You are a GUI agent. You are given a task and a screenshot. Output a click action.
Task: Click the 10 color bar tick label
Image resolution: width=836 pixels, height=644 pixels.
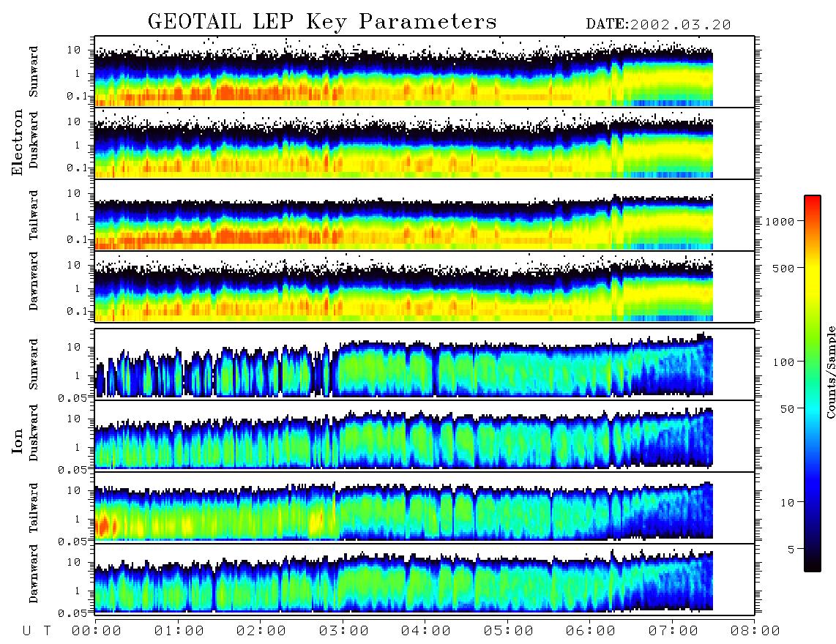(788, 502)
